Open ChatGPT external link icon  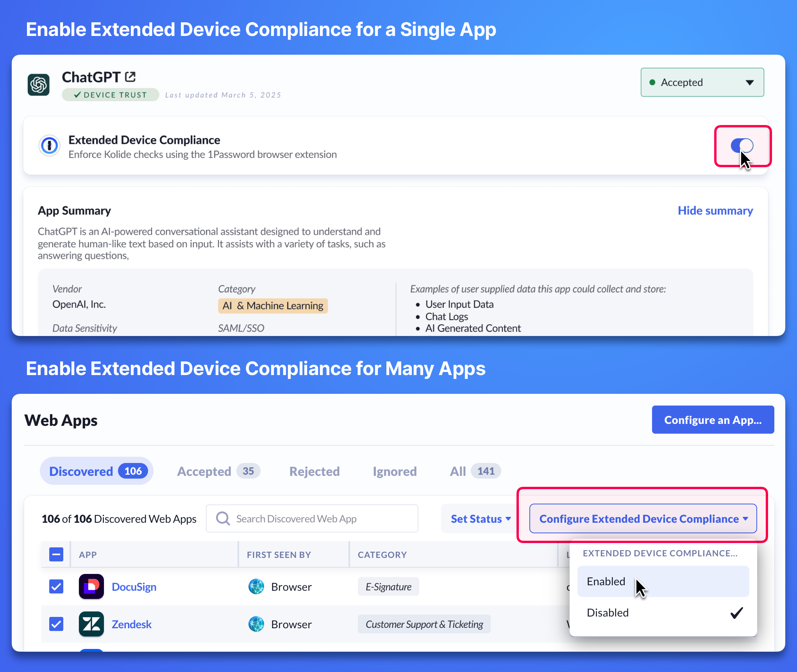pos(130,77)
